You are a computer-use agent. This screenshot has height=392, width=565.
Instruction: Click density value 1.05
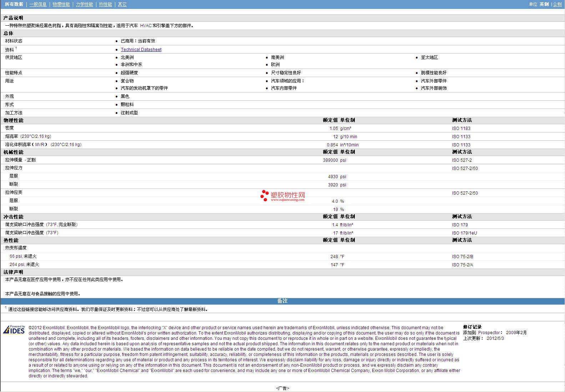(x=333, y=129)
